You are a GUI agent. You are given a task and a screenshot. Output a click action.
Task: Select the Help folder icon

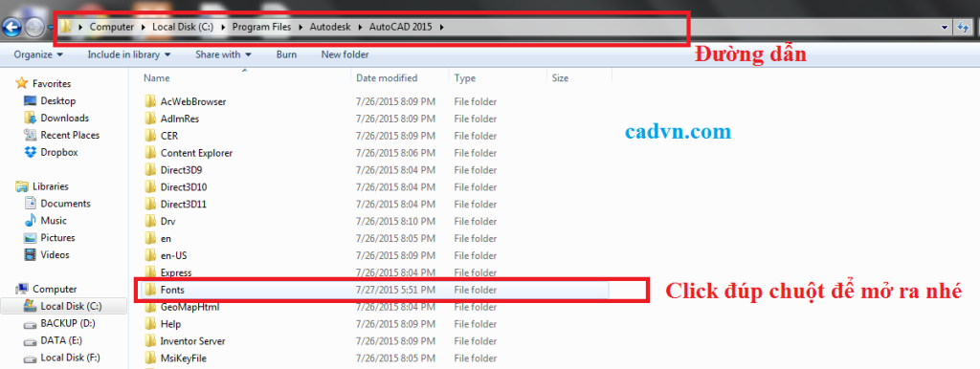[x=150, y=323]
